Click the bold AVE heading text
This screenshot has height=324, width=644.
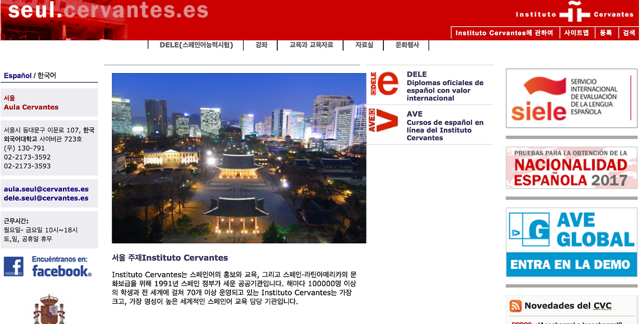pyautogui.click(x=415, y=114)
